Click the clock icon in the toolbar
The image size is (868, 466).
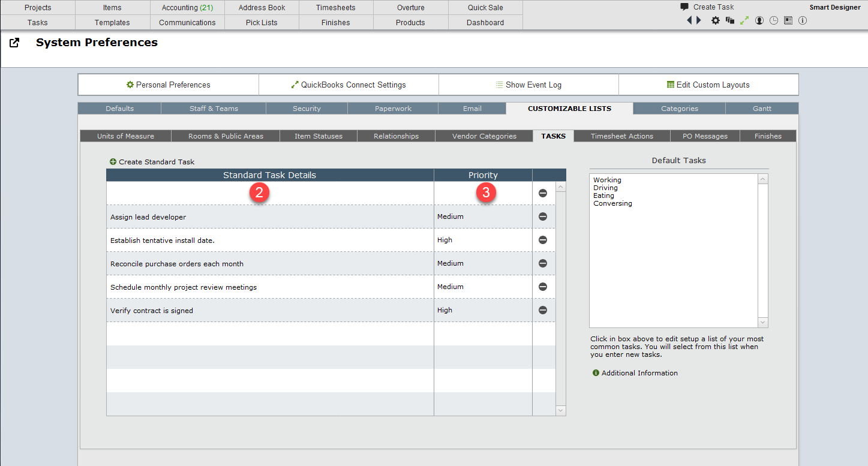coord(774,20)
